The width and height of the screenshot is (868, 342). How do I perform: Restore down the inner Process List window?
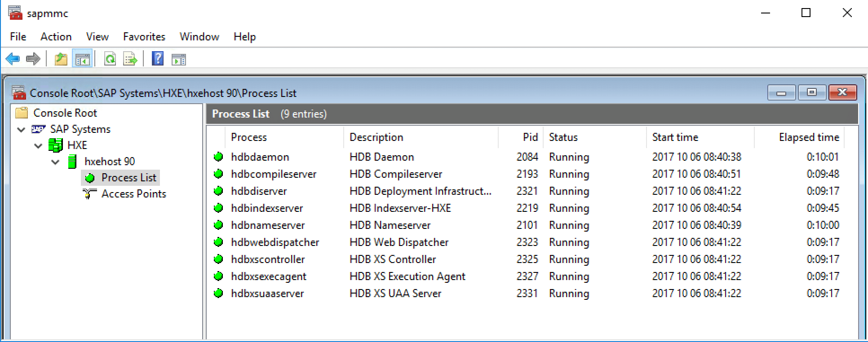point(811,92)
